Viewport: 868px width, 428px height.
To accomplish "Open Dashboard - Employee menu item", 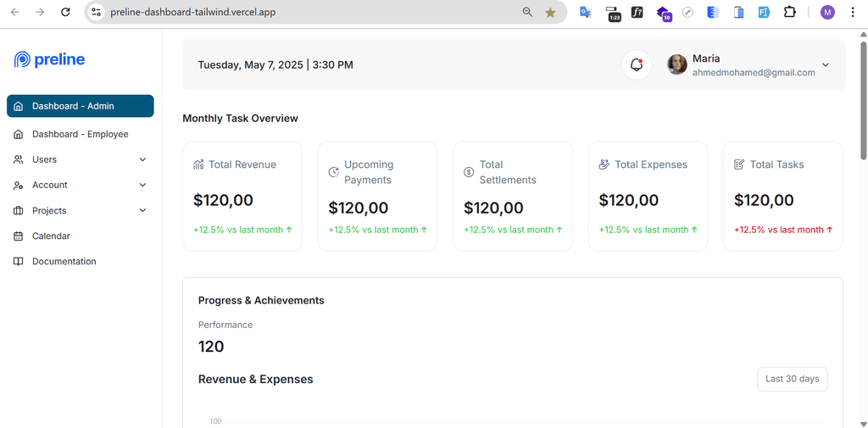I will tap(81, 134).
